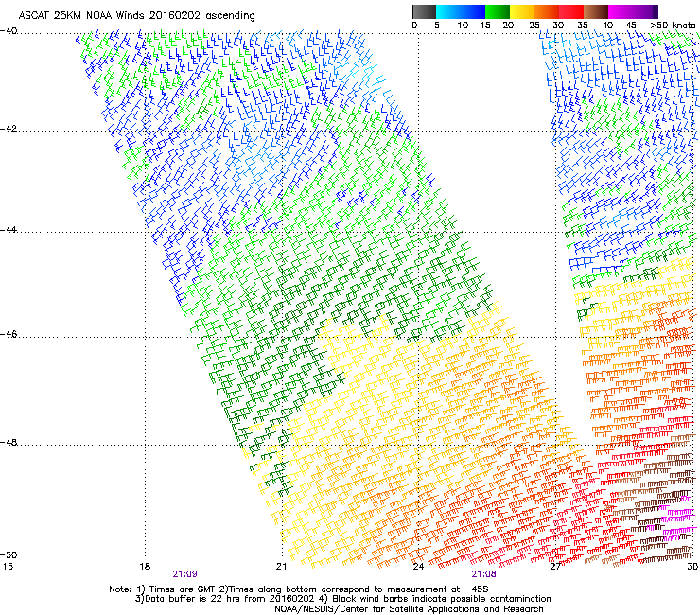
Task: Click the '18' longitude axis label
Action: tap(145, 567)
